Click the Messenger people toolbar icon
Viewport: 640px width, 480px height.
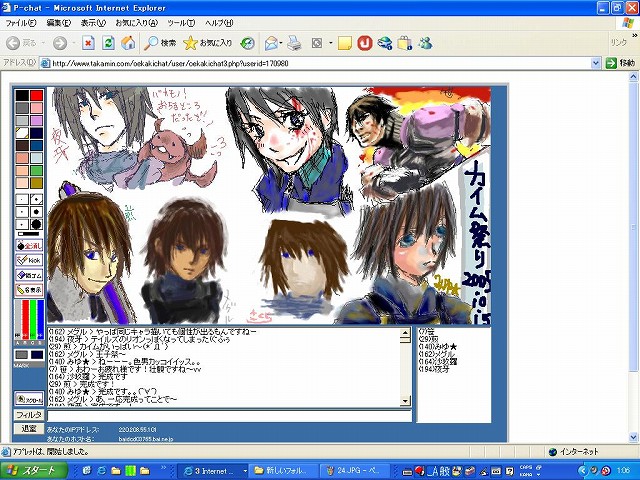[x=425, y=43]
